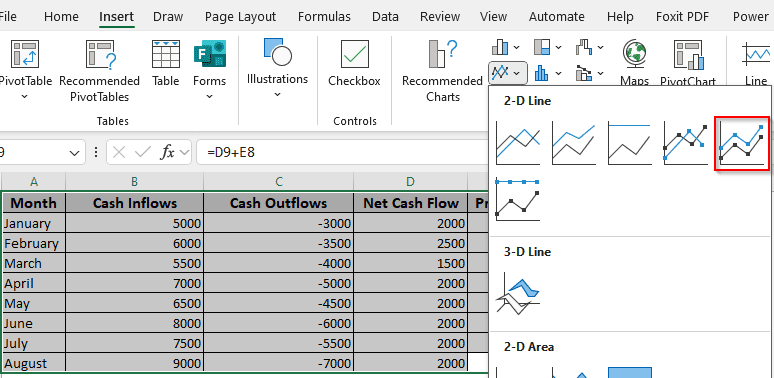Select the cell with 5500
This screenshot has width=774, height=378.
click(134, 263)
